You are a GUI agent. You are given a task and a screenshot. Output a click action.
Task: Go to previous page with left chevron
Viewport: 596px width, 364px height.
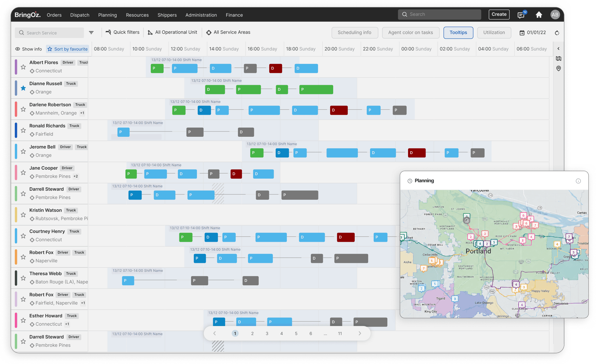214,334
